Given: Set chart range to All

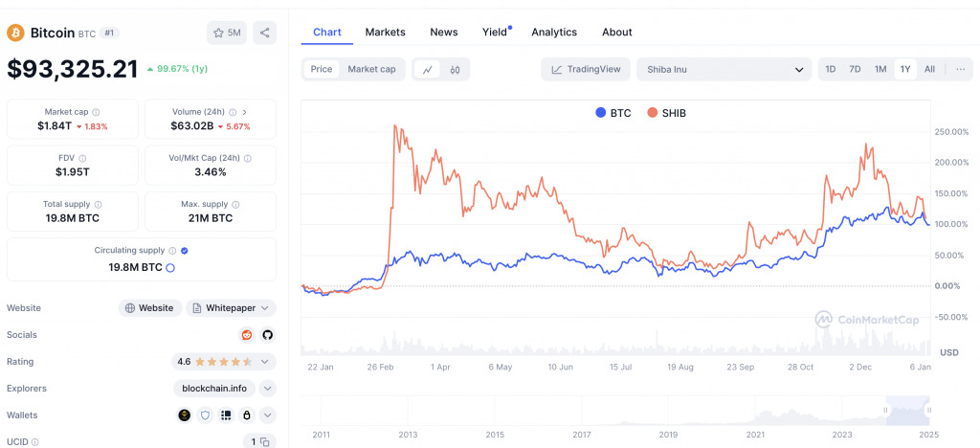Looking at the screenshot, I should (x=929, y=69).
